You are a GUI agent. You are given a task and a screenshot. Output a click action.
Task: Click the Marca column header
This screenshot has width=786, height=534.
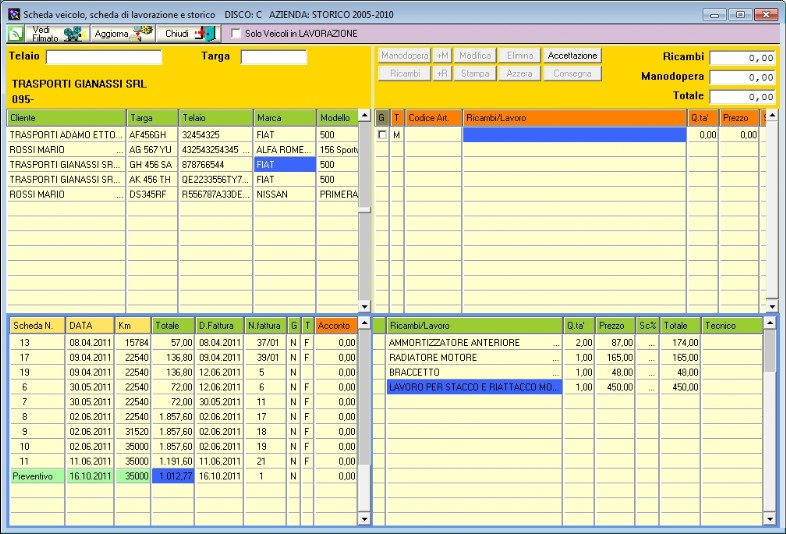(x=285, y=118)
